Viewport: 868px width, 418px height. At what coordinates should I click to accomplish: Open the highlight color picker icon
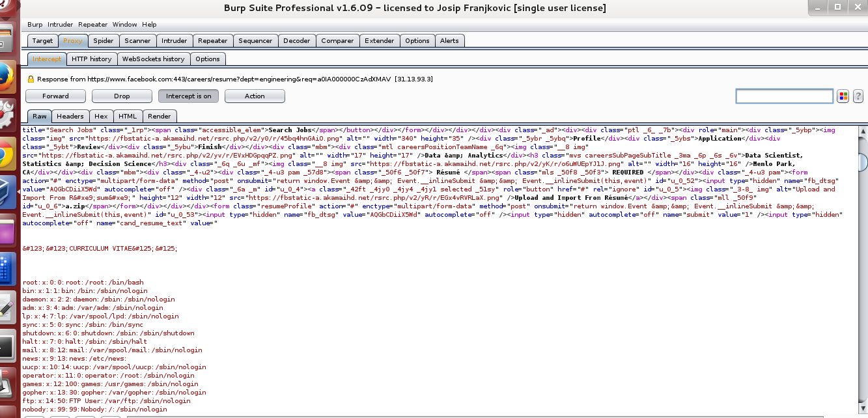[843, 96]
